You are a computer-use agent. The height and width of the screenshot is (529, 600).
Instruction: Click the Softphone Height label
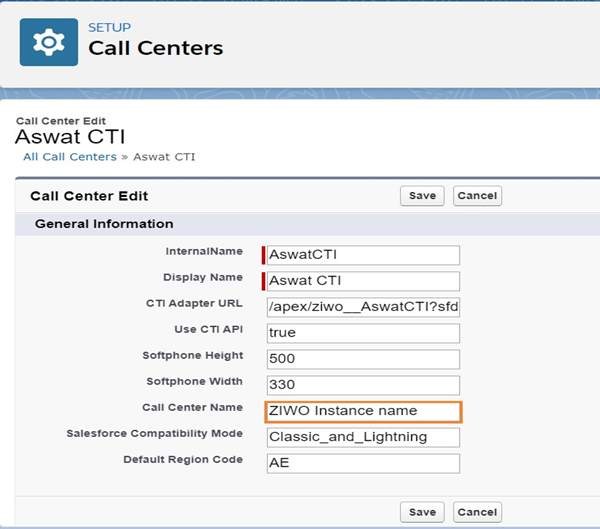click(193, 356)
